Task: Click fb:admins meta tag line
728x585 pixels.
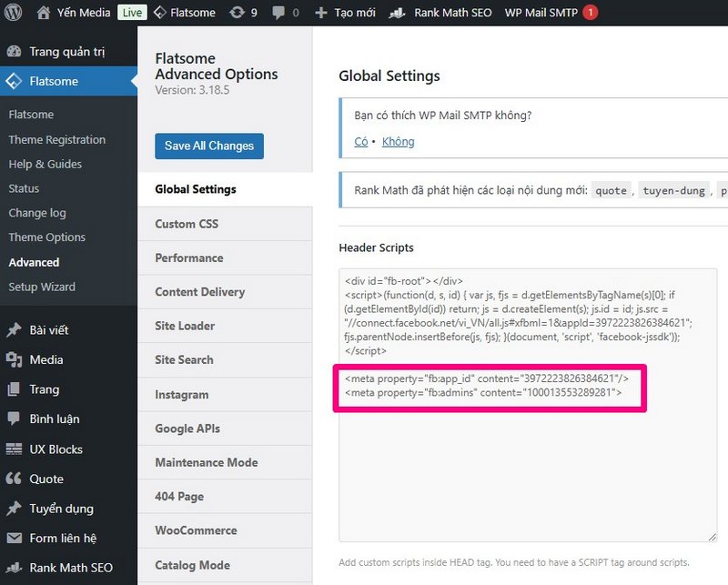Action: click(483, 393)
